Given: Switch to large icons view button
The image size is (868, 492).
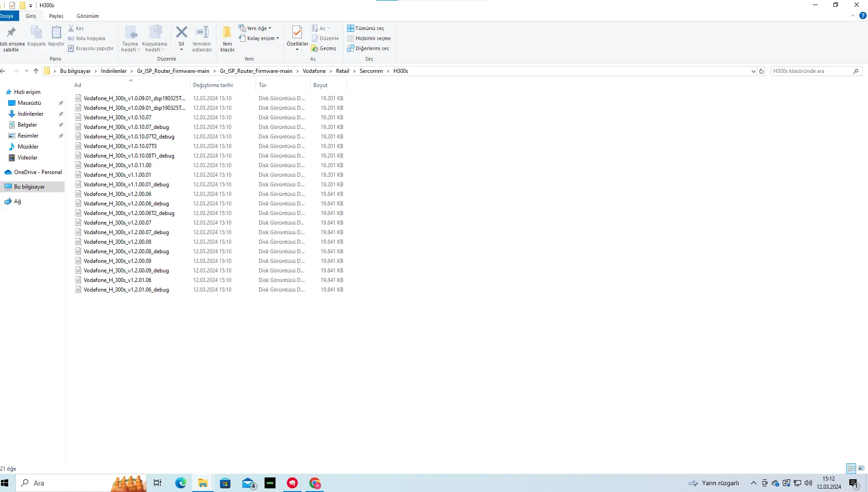Looking at the screenshot, I should [861, 468].
